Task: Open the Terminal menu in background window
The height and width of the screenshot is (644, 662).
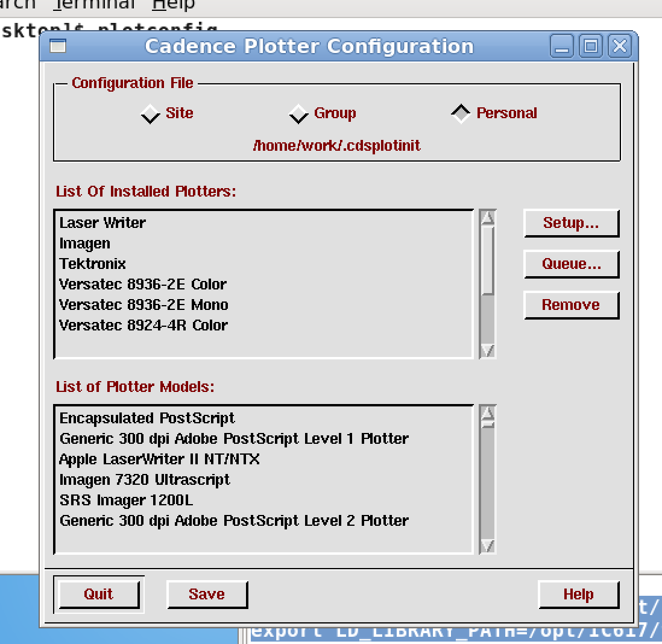Action: 93,4
